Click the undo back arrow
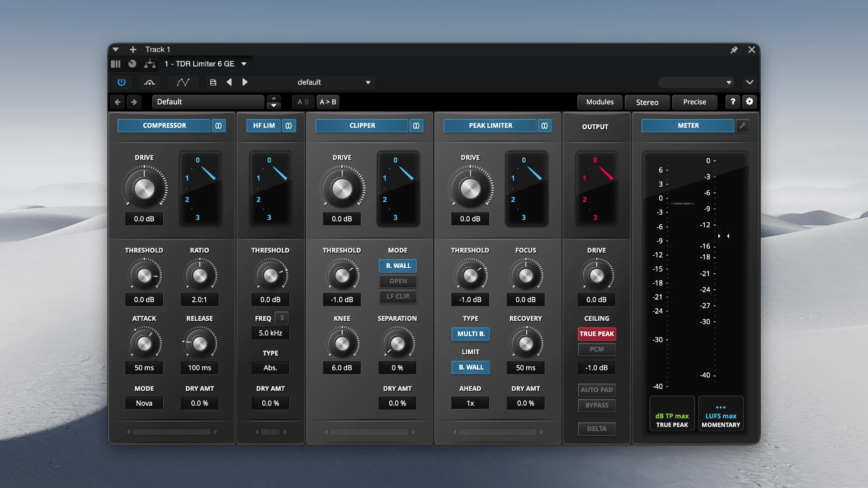 tap(118, 102)
